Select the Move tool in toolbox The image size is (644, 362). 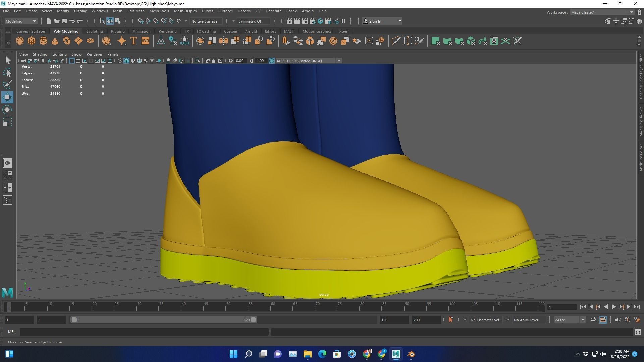tap(7, 97)
